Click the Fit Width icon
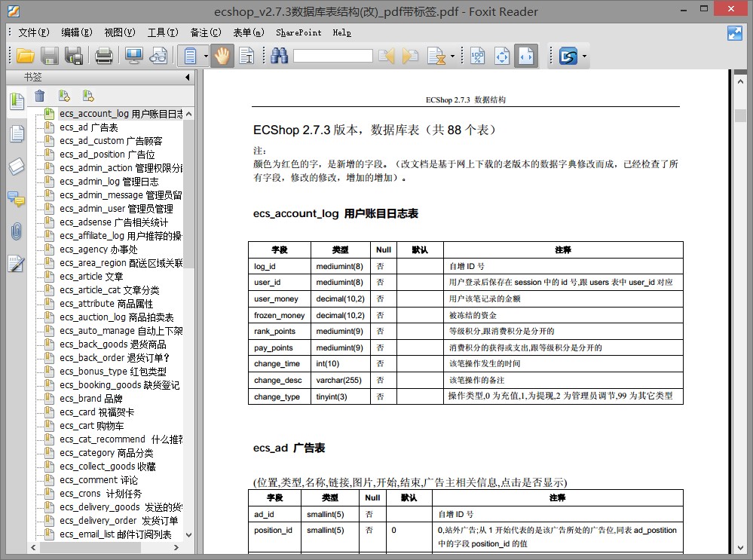This screenshot has width=753, height=560. coord(526,57)
